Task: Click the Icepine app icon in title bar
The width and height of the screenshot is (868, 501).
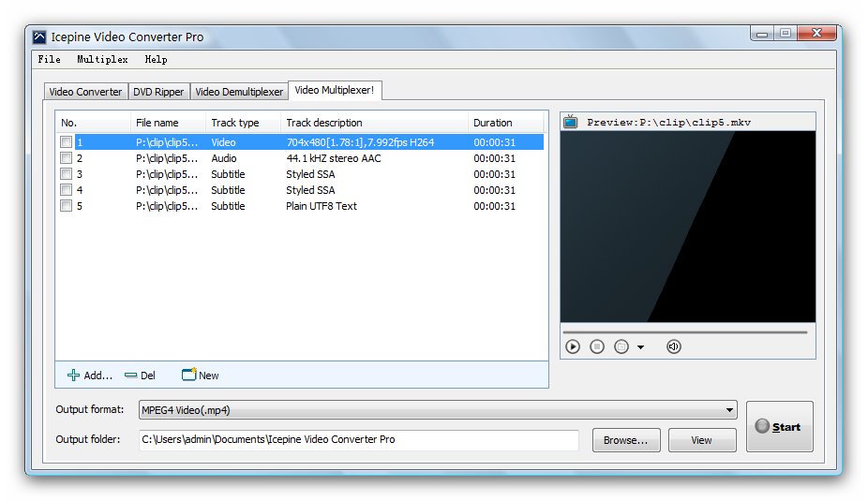Action: pos(39,37)
